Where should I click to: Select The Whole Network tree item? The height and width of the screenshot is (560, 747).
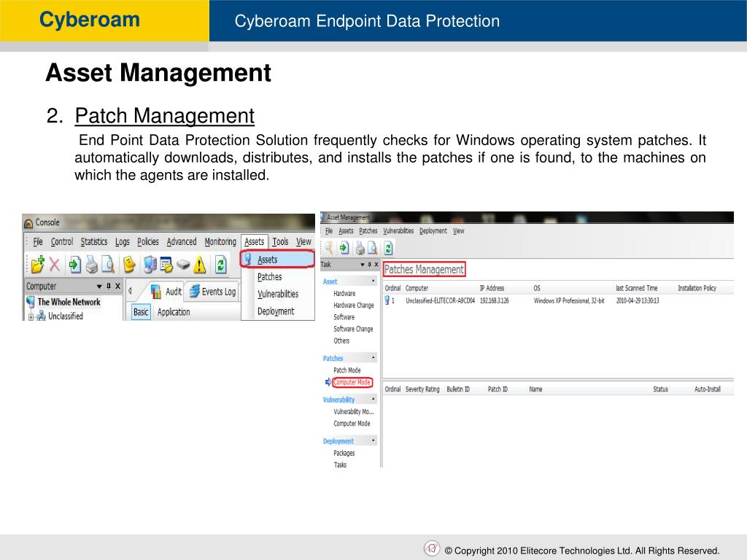click(69, 302)
